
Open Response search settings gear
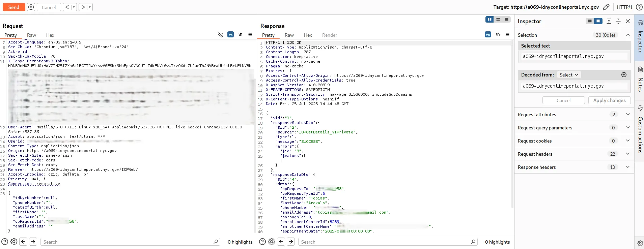click(272, 242)
